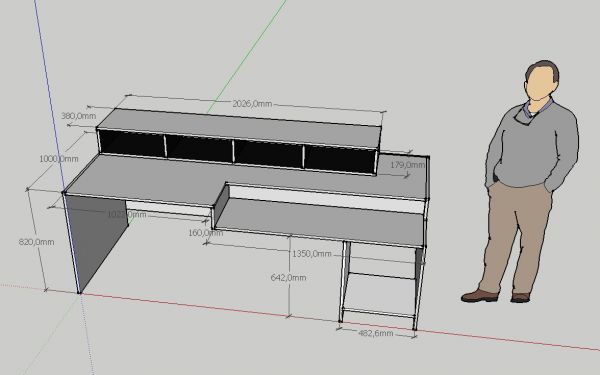Select the 380,0mm depth dimension text

tap(78, 116)
